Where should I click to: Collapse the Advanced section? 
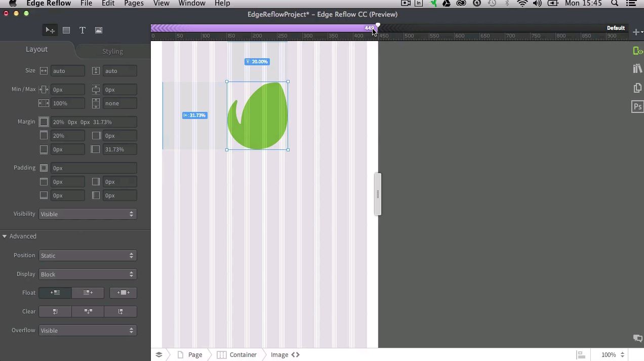[x=4, y=236]
